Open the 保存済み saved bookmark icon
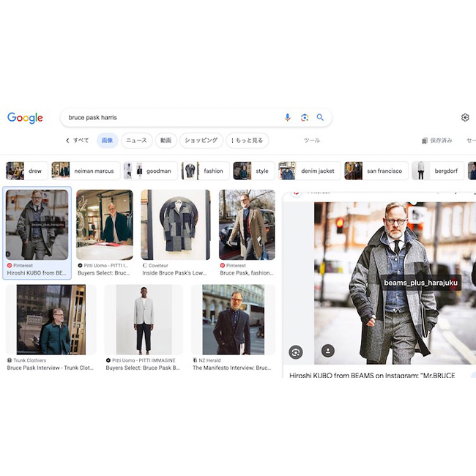The image size is (476, 476). [425, 141]
